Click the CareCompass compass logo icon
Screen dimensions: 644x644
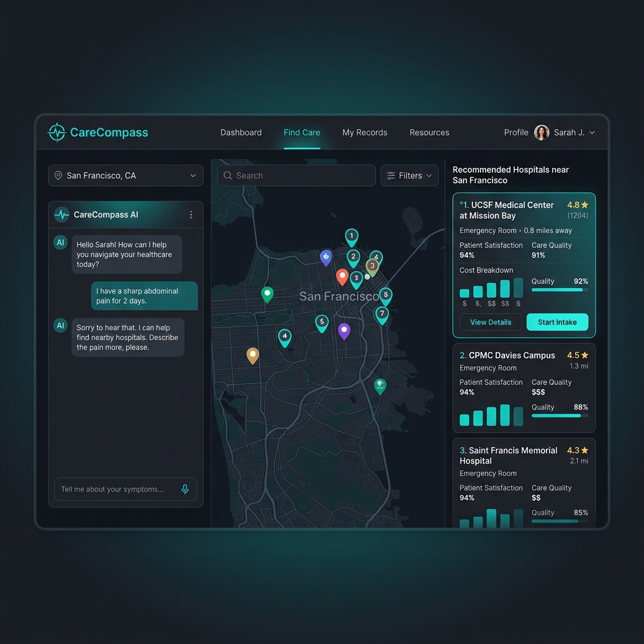57,132
